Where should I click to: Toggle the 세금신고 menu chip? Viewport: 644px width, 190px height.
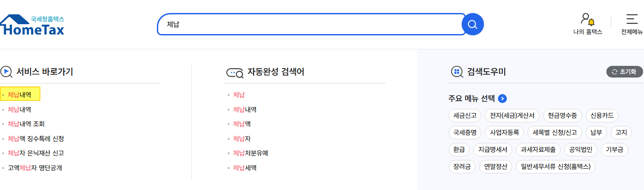coord(465,116)
